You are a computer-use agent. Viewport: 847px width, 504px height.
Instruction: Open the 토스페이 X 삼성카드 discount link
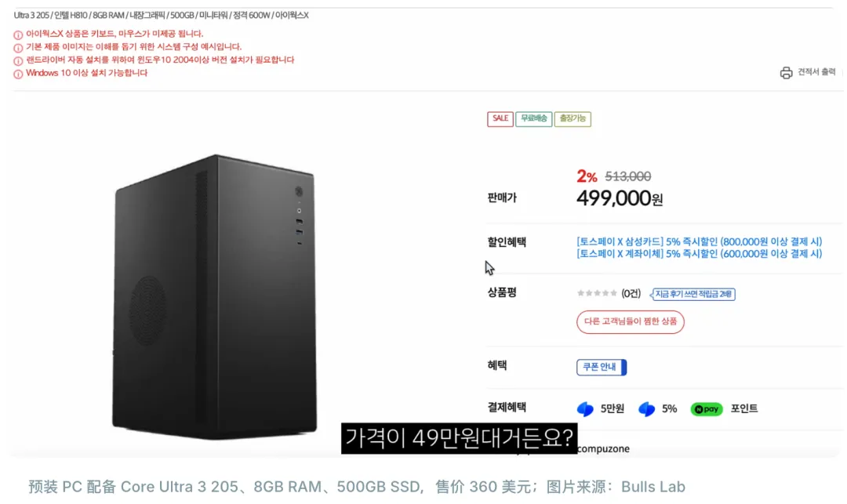(699, 241)
